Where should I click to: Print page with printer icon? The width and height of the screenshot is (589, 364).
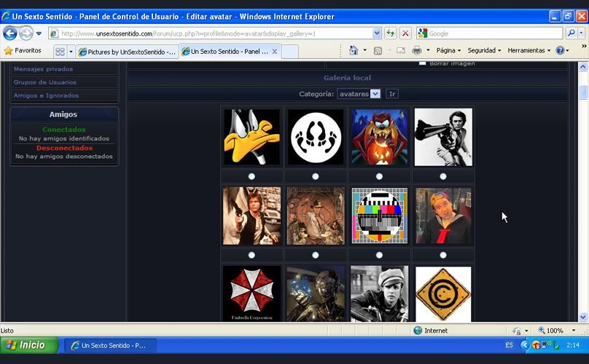coord(417,50)
